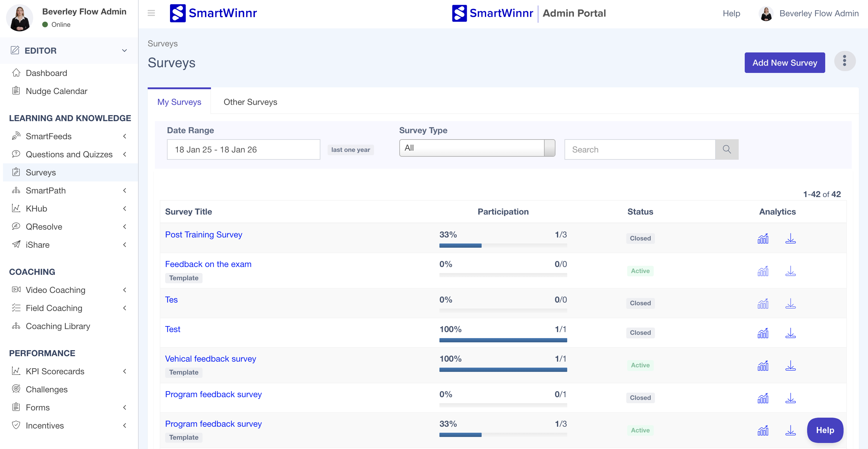Viewport: 868px width, 449px height.
Task: Open the three-dot more options menu
Action: pyautogui.click(x=844, y=61)
